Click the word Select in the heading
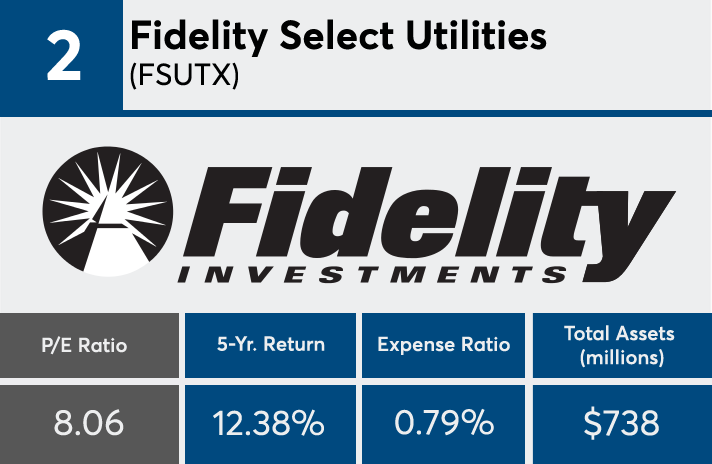Viewport: 712px width, 464px height. (336, 36)
